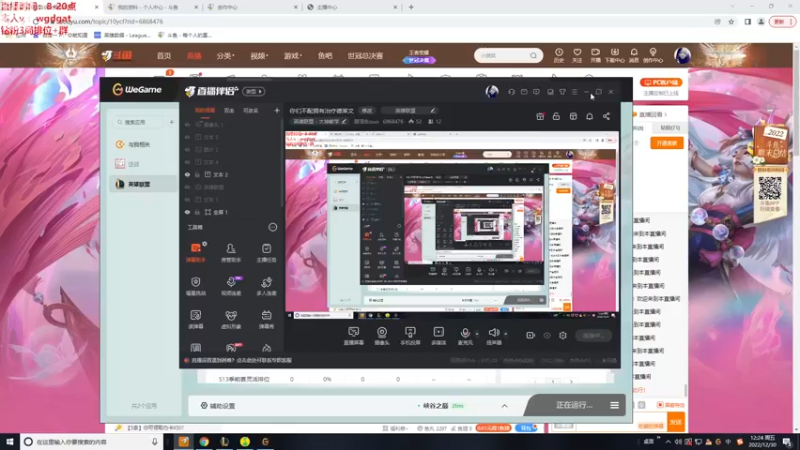
Task: Open the streaming app version dropdown pill
Action: pyautogui.click(x=254, y=92)
